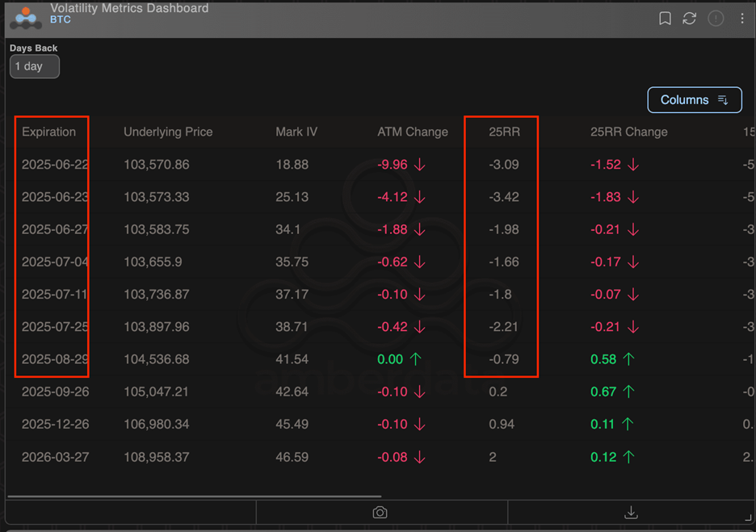Click 25RR value 0.94
The height and width of the screenshot is (532, 756).
tap(502, 424)
